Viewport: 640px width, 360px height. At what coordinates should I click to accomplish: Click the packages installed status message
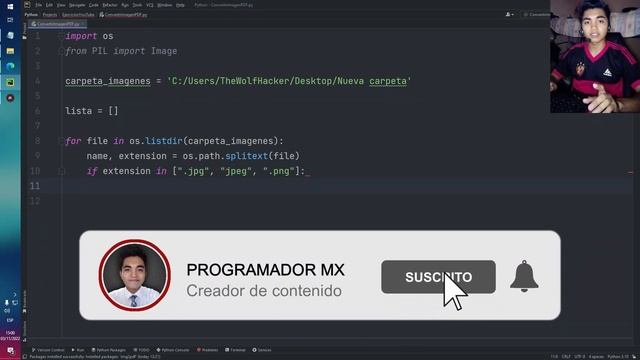pos(95,357)
